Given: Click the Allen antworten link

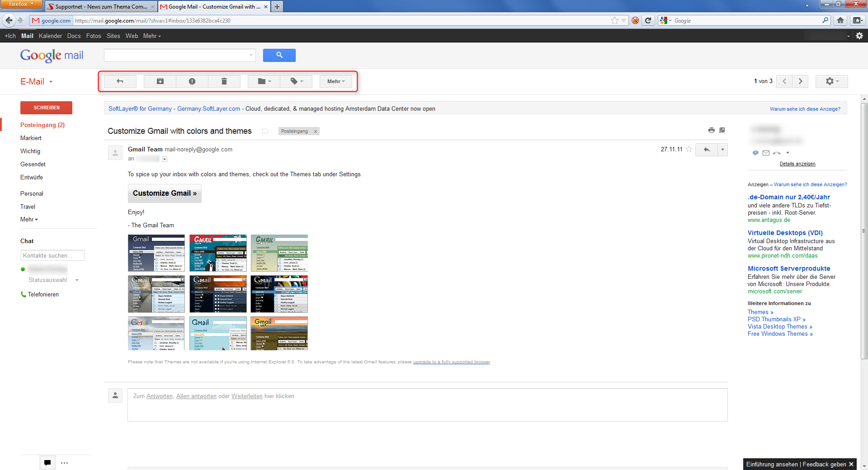Looking at the screenshot, I should pos(196,396).
